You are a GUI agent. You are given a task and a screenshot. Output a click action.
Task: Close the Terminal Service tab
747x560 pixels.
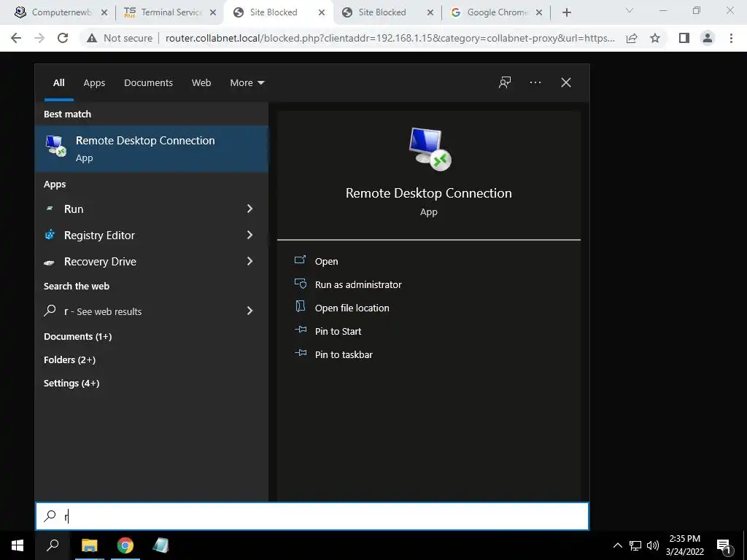coord(213,12)
